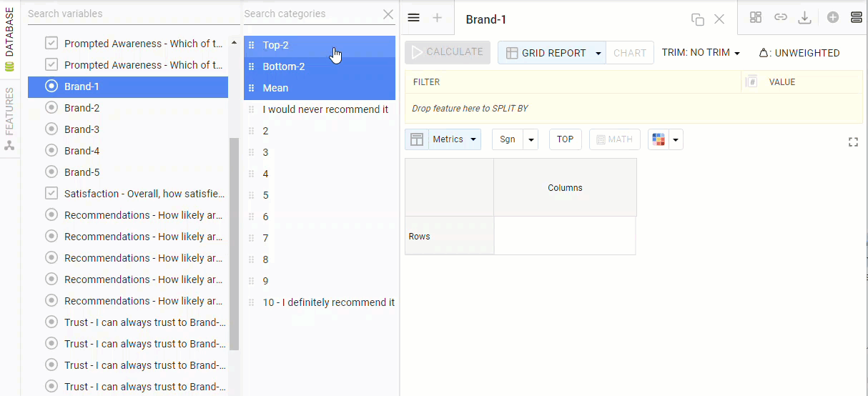Switch to the Features side tab
This screenshot has height=396, width=868.
9,118
